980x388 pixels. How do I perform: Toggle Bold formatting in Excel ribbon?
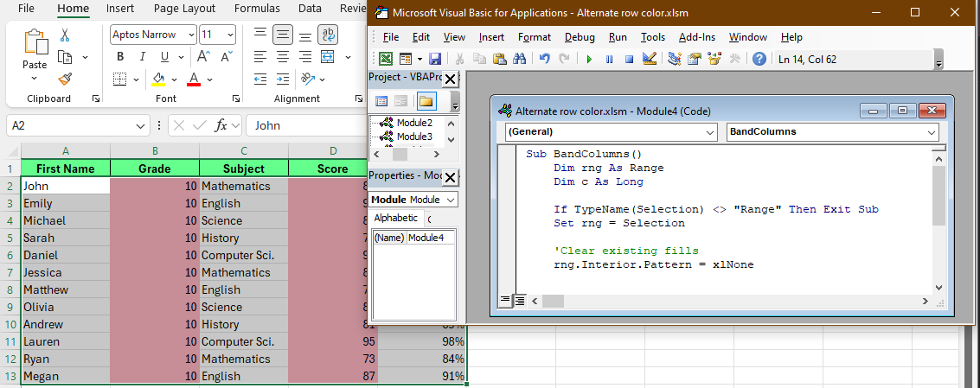coord(120,57)
